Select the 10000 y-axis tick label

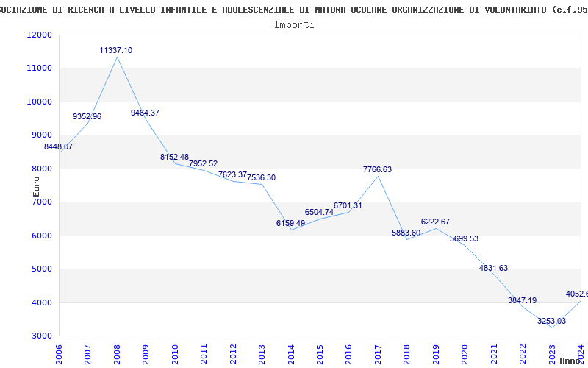click(40, 102)
